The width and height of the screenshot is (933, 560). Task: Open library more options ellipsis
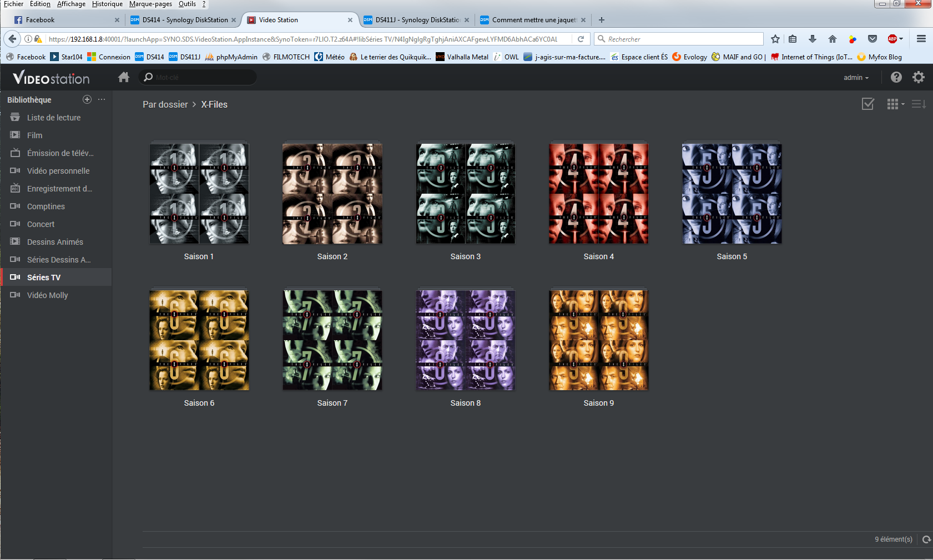pyautogui.click(x=102, y=99)
